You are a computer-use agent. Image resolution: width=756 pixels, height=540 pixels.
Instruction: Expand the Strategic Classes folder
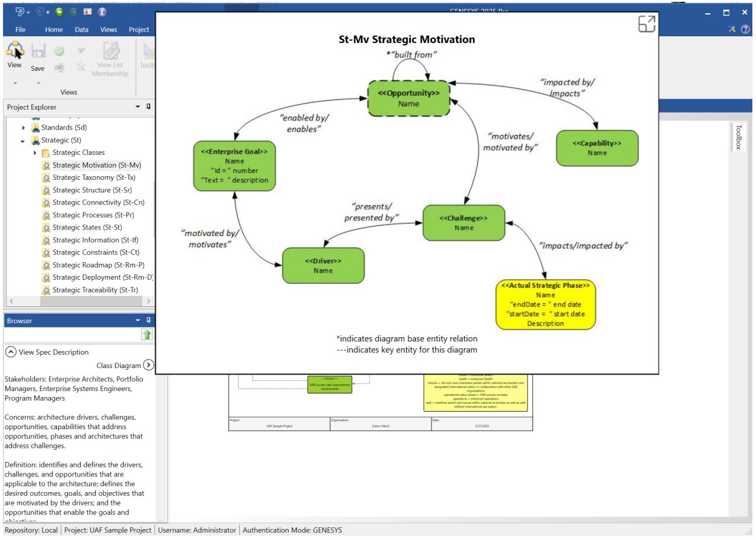click(35, 153)
